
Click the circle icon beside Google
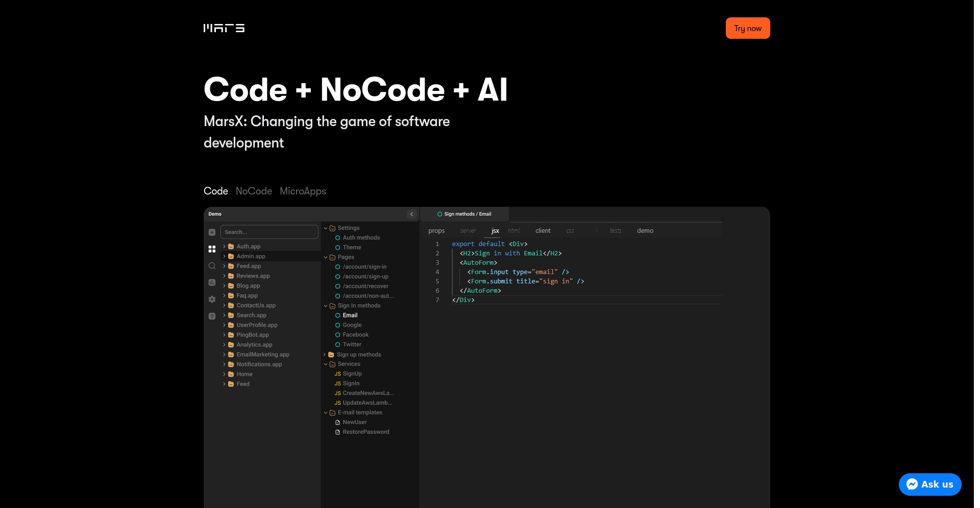coord(337,325)
